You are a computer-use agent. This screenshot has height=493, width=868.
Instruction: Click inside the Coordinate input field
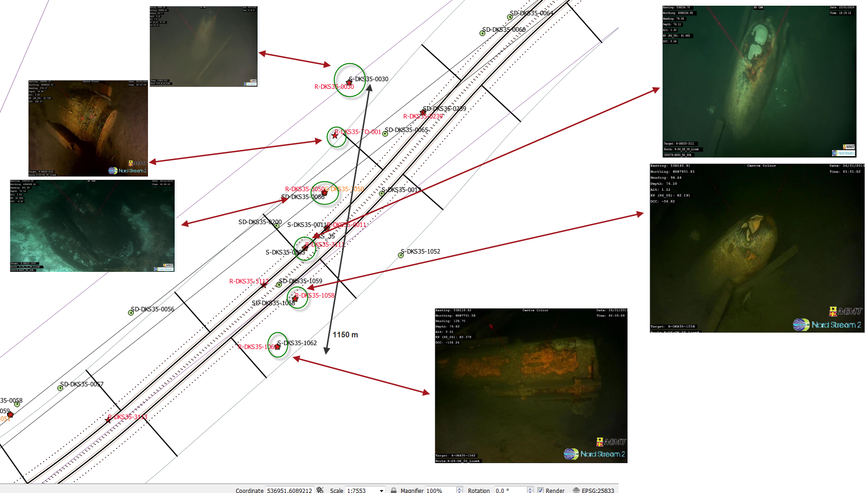pos(289,490)
